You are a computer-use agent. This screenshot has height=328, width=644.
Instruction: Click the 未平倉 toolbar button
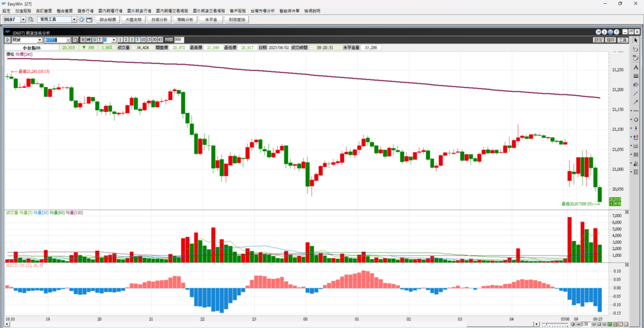point(211,20)
